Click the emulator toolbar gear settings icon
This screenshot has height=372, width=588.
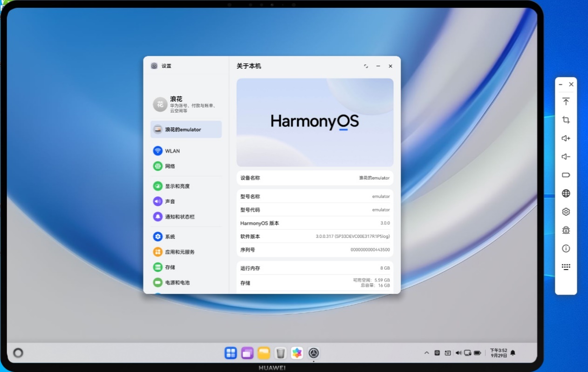click(566, 212)
